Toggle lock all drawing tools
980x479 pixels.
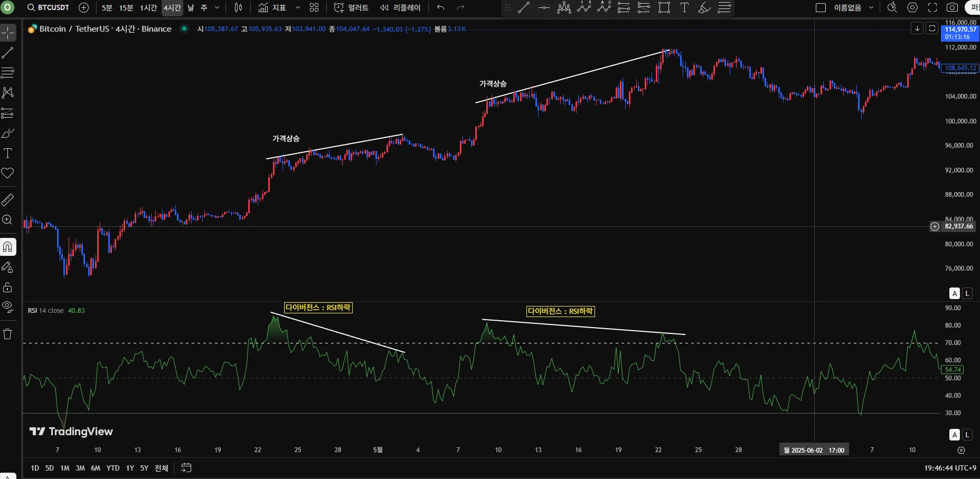tap(7, 288)
